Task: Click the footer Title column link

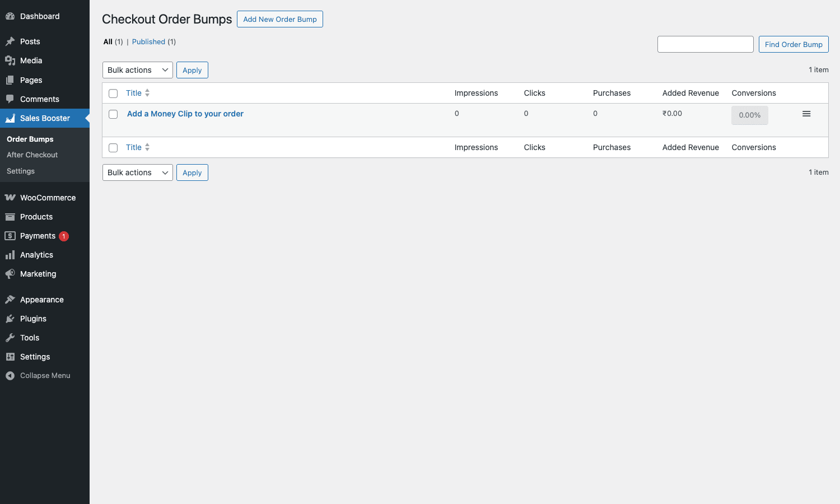Action: pyautogui.click(x=134, y=147)
